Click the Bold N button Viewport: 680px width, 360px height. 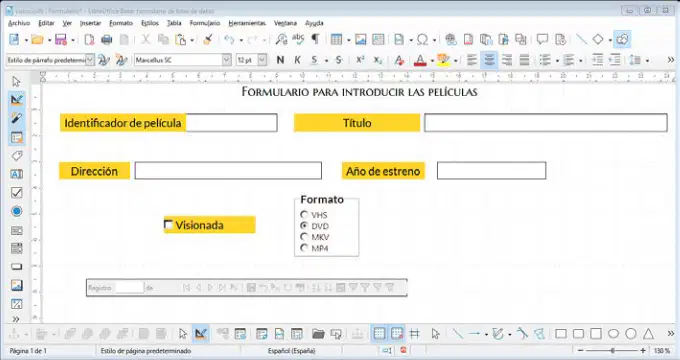click(280, 60)
